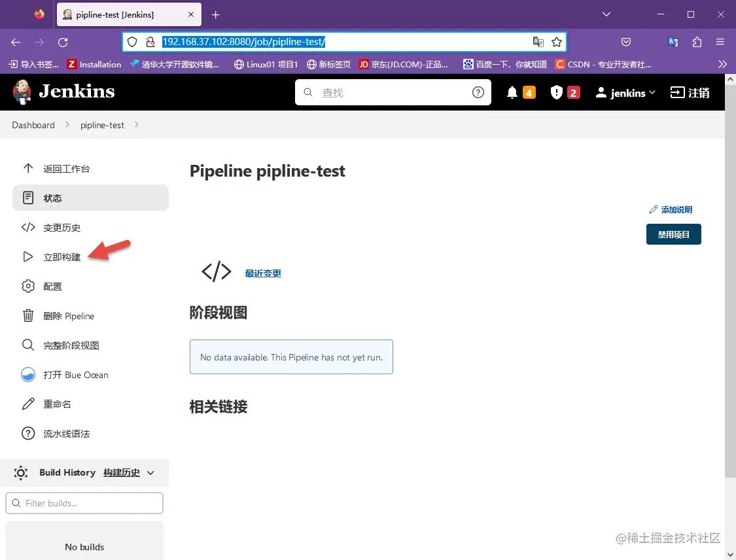
Task: Open the 最近变更 link
Action: pyautogui.click(x=263, y=273)
